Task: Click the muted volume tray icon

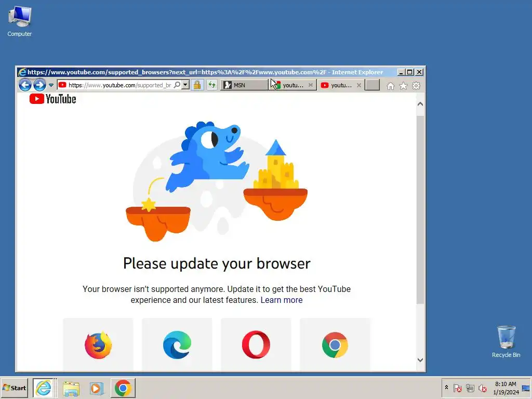Action: (482, 388)
